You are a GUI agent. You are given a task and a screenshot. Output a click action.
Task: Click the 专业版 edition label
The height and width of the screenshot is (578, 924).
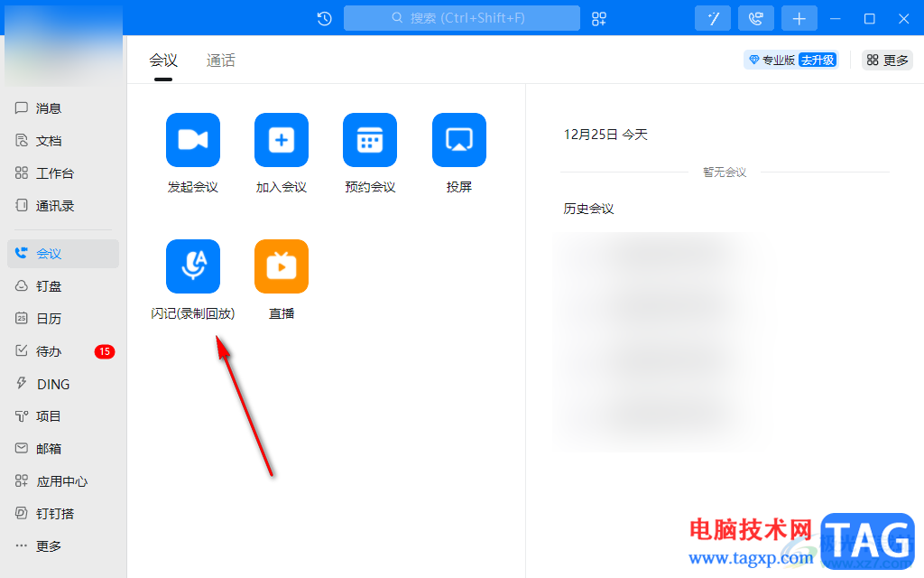point(779,61)
